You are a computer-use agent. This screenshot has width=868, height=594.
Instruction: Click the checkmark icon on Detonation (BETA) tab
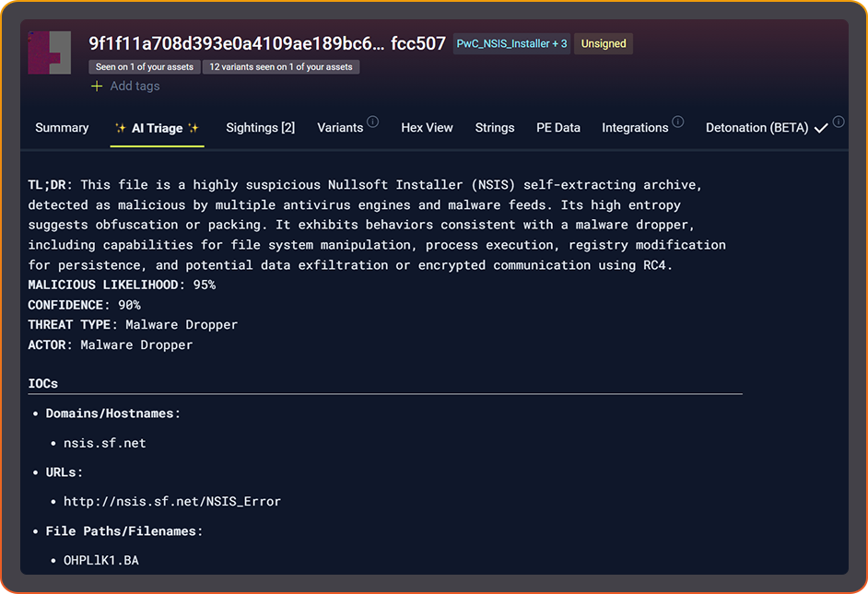point(818,128)
